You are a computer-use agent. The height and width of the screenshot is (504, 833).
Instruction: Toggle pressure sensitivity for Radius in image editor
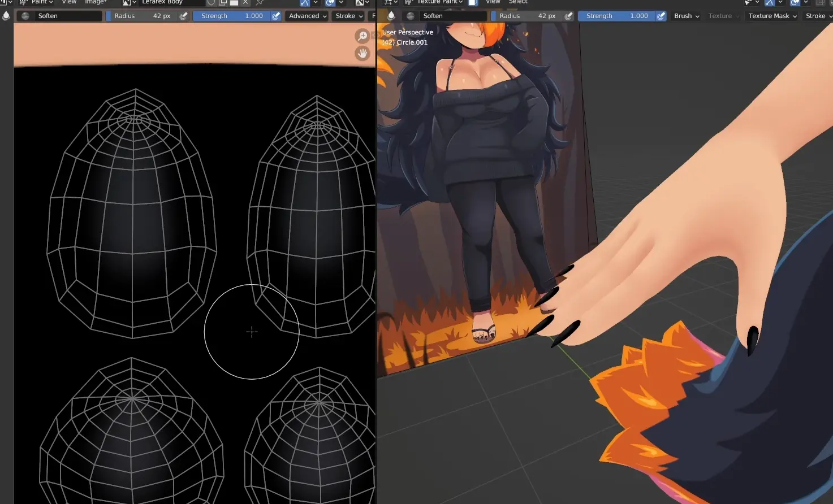click(184, 16)
